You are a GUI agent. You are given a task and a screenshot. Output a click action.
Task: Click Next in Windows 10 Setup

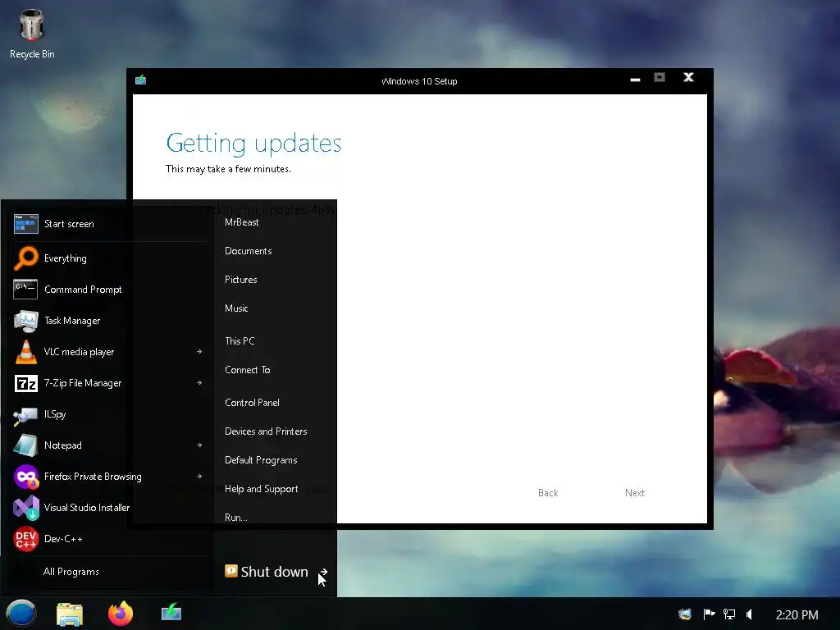point(635,493)
